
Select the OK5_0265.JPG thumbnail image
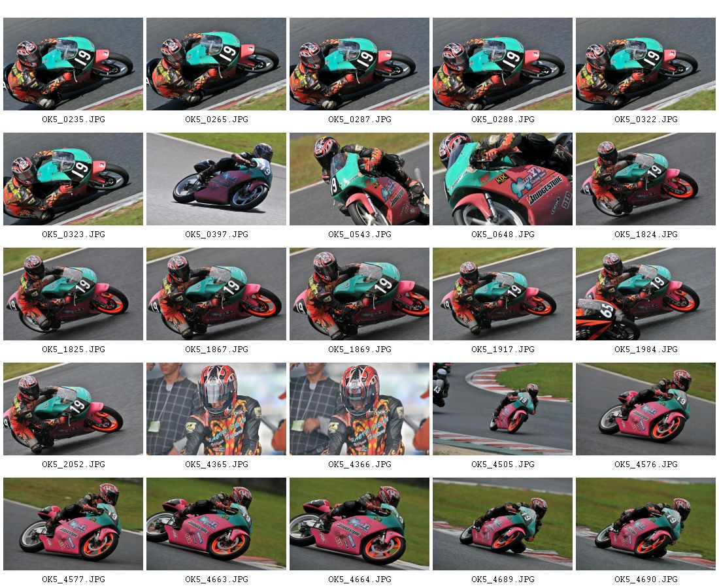pos(216,64)
